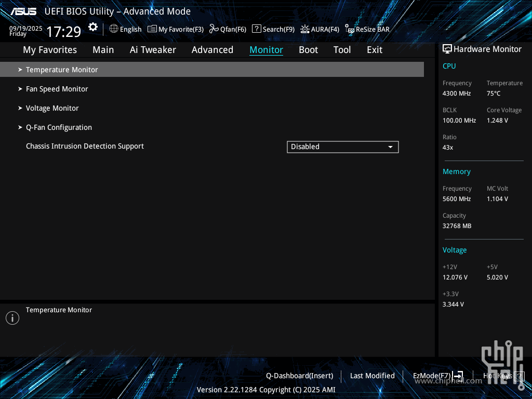Click the info icon in help area

[12, 318]
